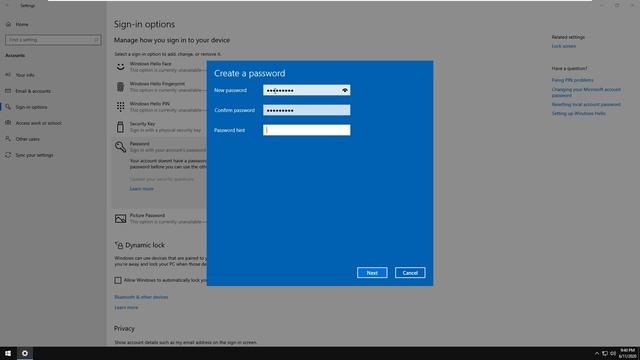Click the Next button
The width and height of the screenshot is (640, 360).
tap(372, 273)
